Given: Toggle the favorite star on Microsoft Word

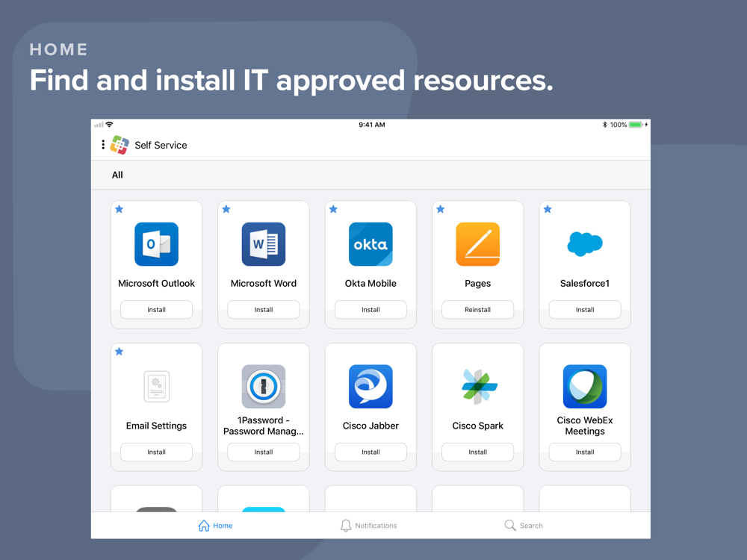Looking at the screenshot, I should [x=226, y=209].
